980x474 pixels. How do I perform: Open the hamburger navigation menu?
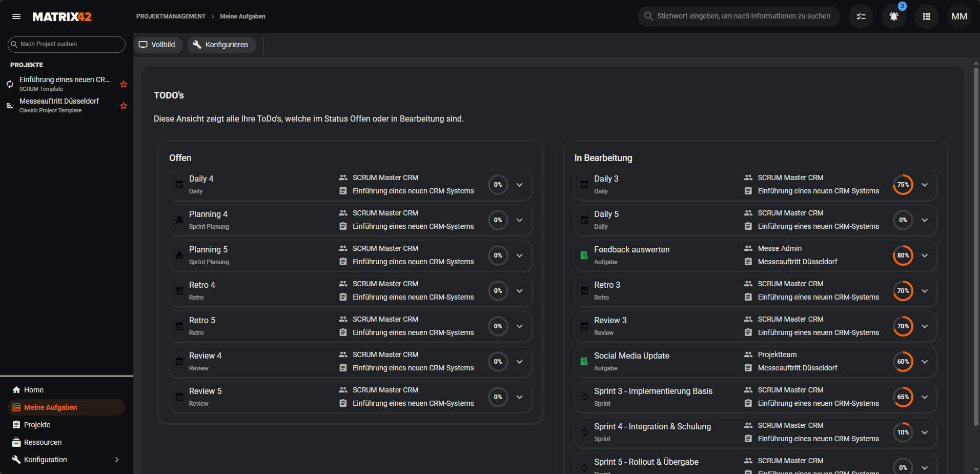pyautogui.click(x=16, y=16)
